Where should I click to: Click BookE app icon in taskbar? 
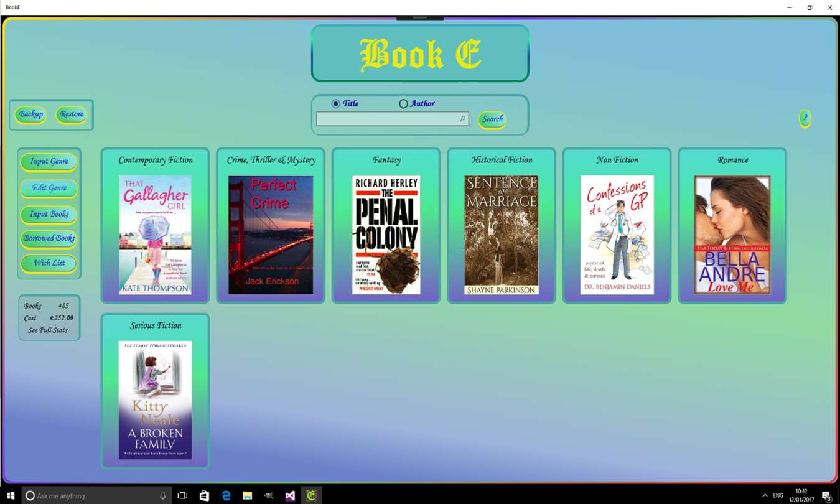coord(312,496)
